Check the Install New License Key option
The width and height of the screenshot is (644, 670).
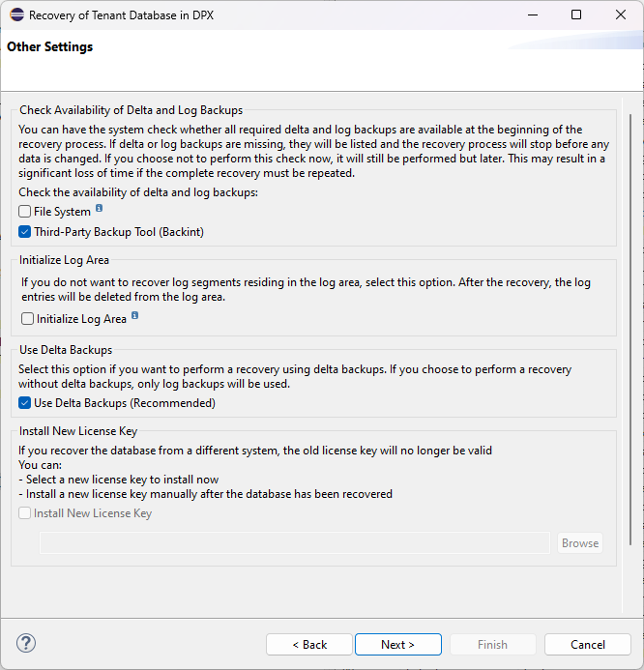(25, 513)
